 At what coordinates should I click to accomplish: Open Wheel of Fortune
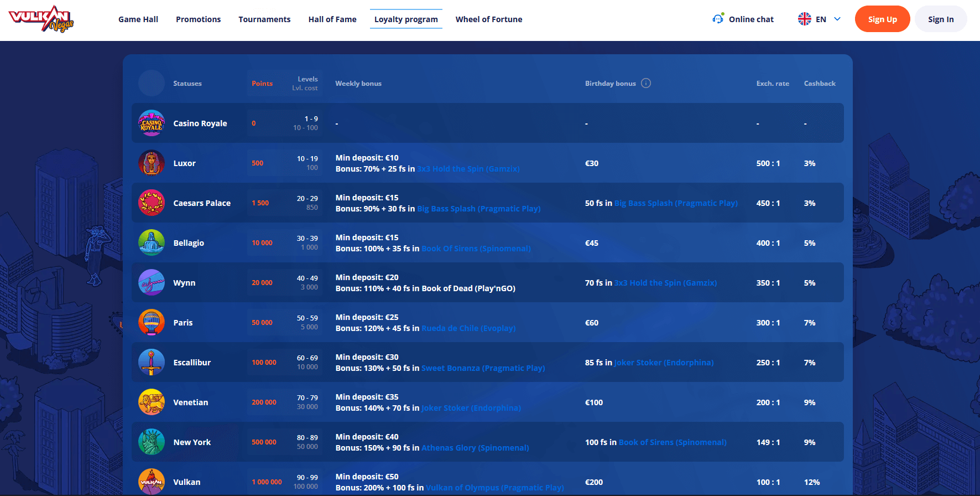pyautogui.click(x=489, y=19)
